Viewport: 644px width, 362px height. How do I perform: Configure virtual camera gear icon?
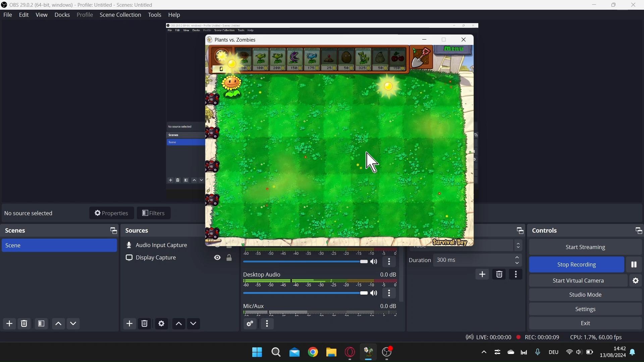point(636,281)
